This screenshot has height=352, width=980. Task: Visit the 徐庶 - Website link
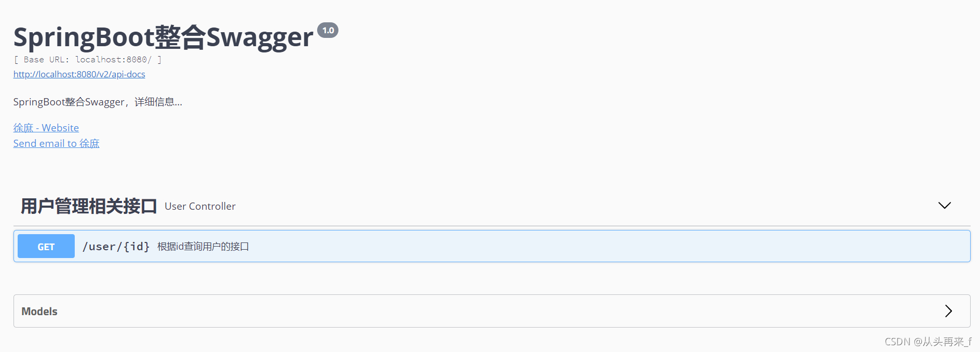coord(46,128)
